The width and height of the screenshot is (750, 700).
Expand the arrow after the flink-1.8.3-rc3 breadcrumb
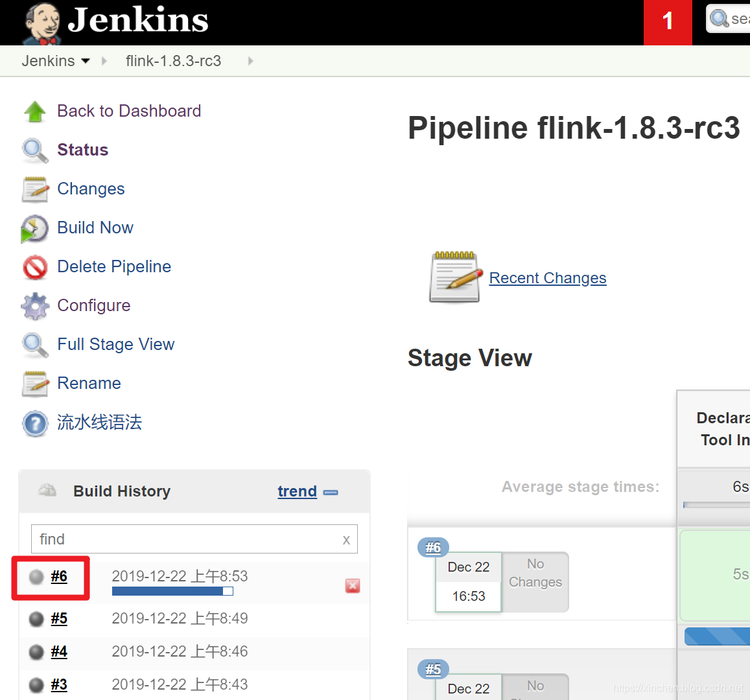250,61
